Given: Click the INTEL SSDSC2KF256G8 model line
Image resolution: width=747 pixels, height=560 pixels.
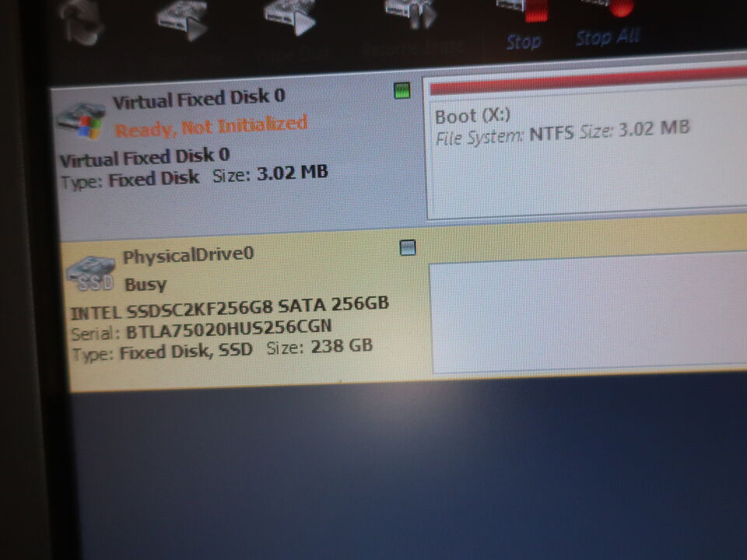Looking at the screenshot, I should pyautogui.click(x=229, y=307).
